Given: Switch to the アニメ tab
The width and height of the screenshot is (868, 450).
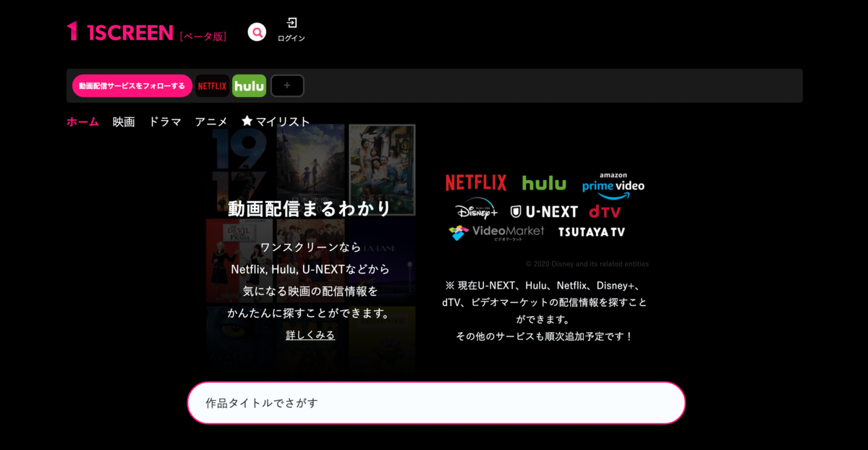Looking at the screenshot, I should (211, 122).
